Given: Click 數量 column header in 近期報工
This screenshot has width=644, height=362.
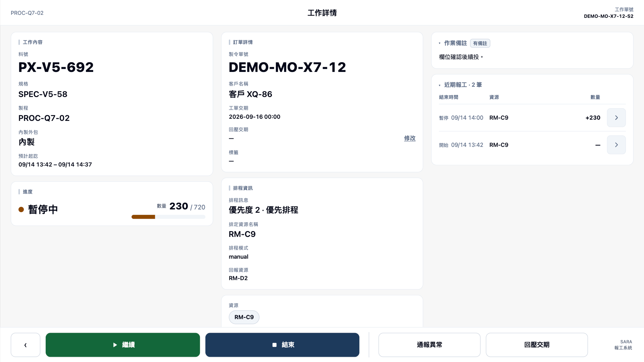Looking at the screenshot, I should pos(595,97).
